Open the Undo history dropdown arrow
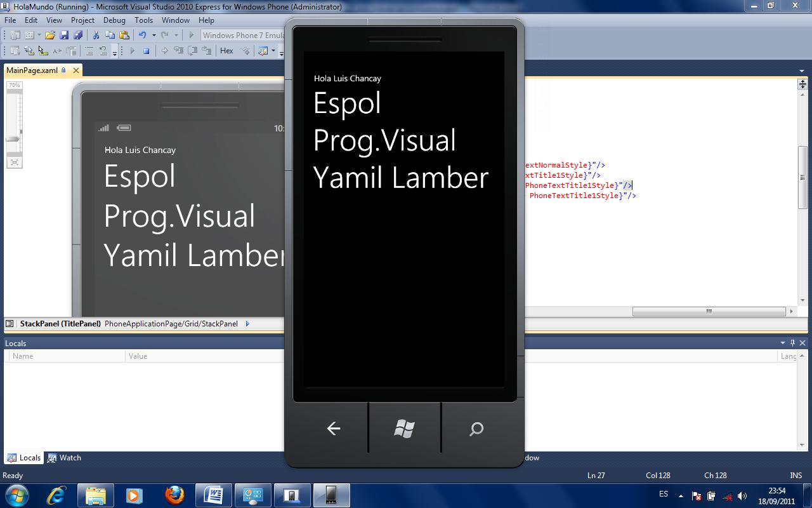The width and height of the screenshot is (812, 508). point(154,36)
